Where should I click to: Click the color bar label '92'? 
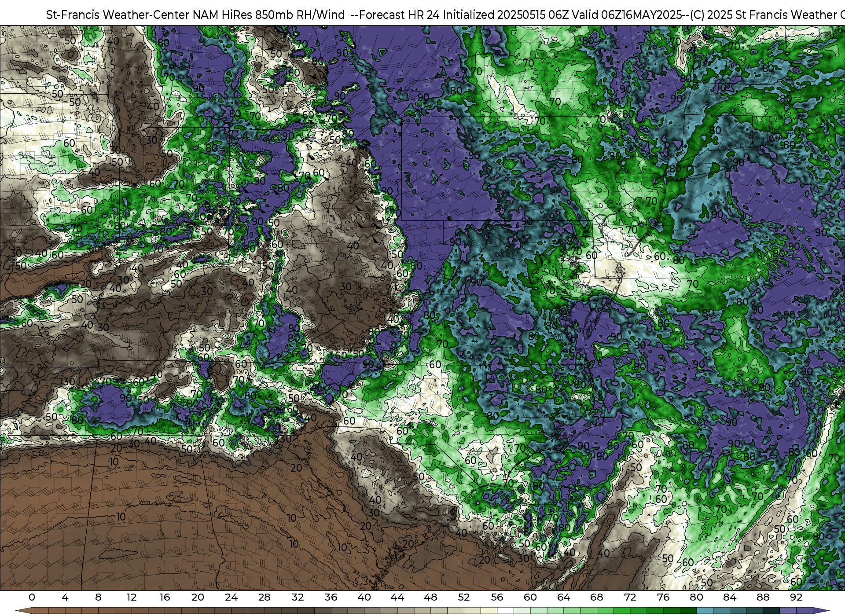tap(796, 597)
